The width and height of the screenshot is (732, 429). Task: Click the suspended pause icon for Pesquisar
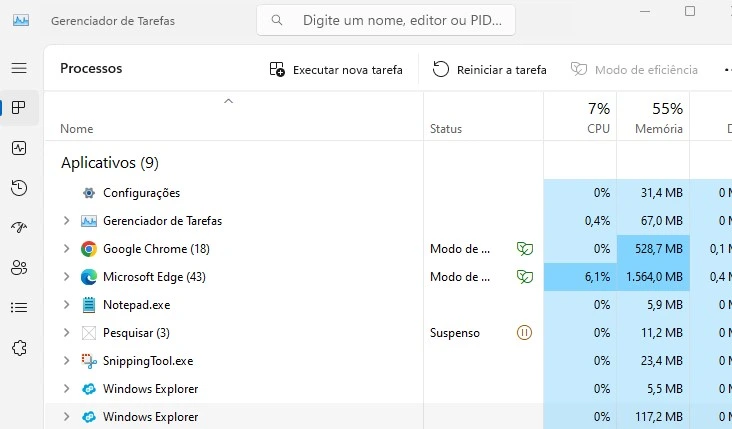tap(524, 333)
